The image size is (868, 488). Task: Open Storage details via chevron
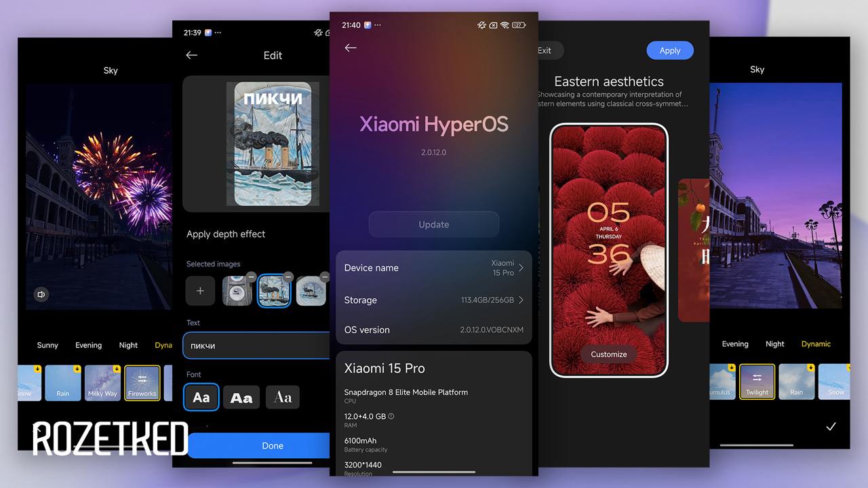521,300
